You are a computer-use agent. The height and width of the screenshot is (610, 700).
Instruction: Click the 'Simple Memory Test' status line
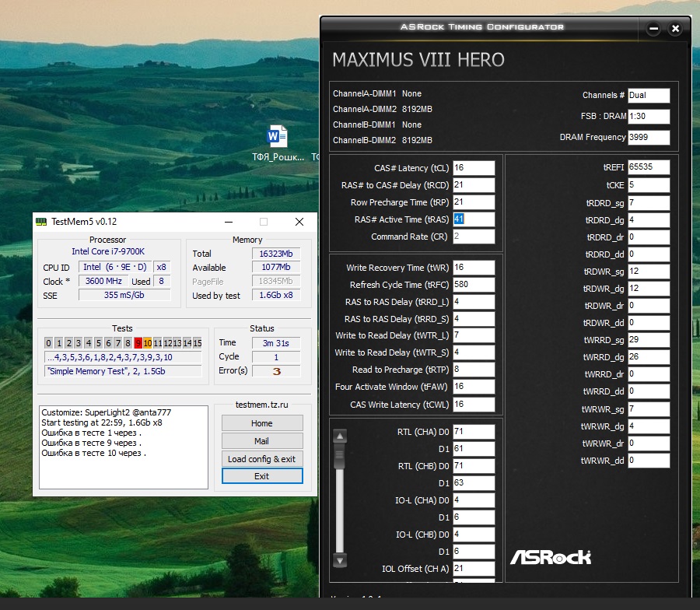tap(123, 371)
